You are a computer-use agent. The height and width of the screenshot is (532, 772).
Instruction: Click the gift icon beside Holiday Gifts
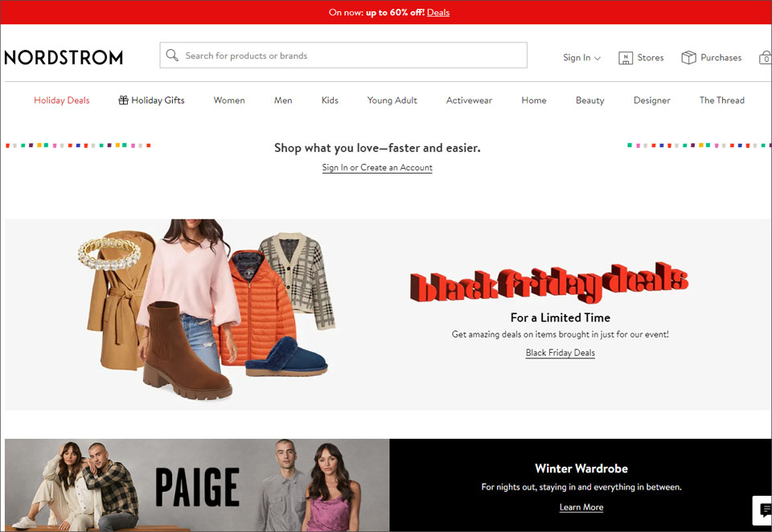pos(123,100)
